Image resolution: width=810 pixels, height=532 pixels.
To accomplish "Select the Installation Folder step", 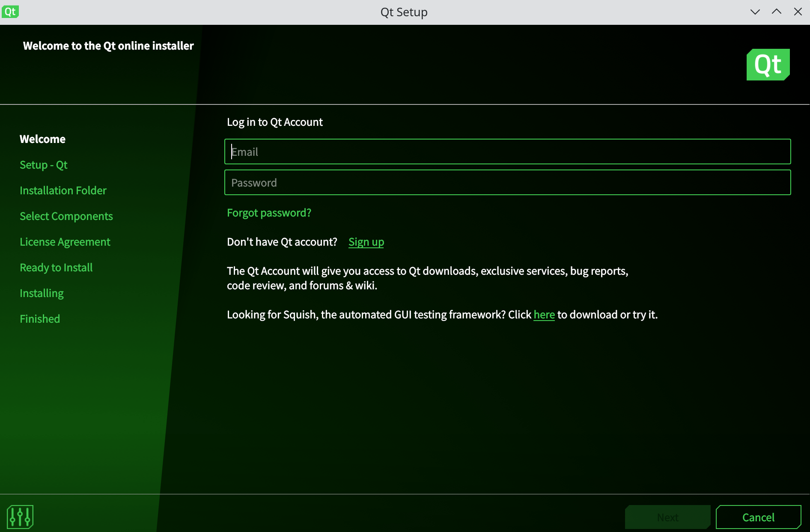I will click(63, 190).
